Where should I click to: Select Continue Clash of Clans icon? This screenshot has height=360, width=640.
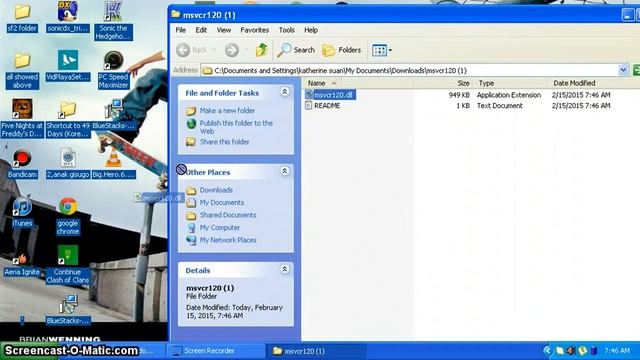pos(68,265)
